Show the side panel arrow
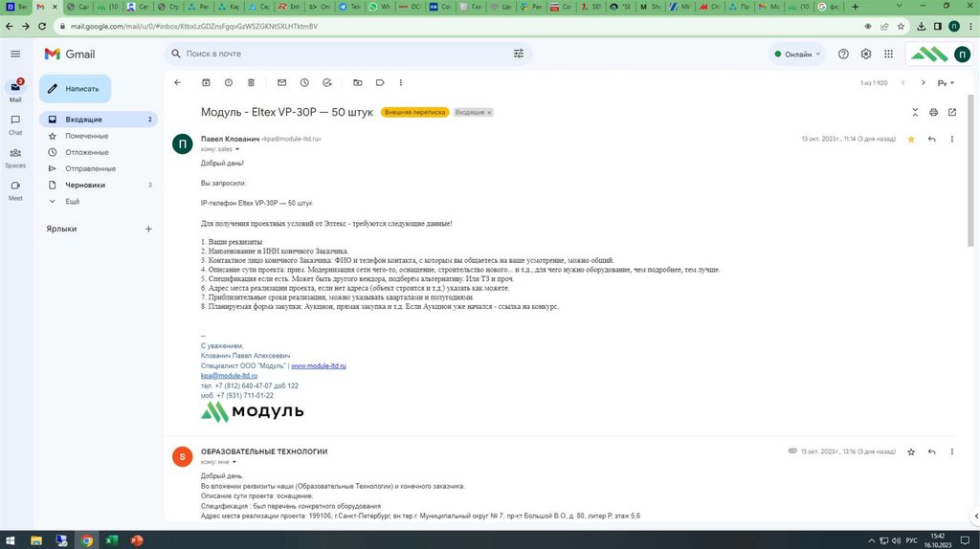 tap(975, 516)
